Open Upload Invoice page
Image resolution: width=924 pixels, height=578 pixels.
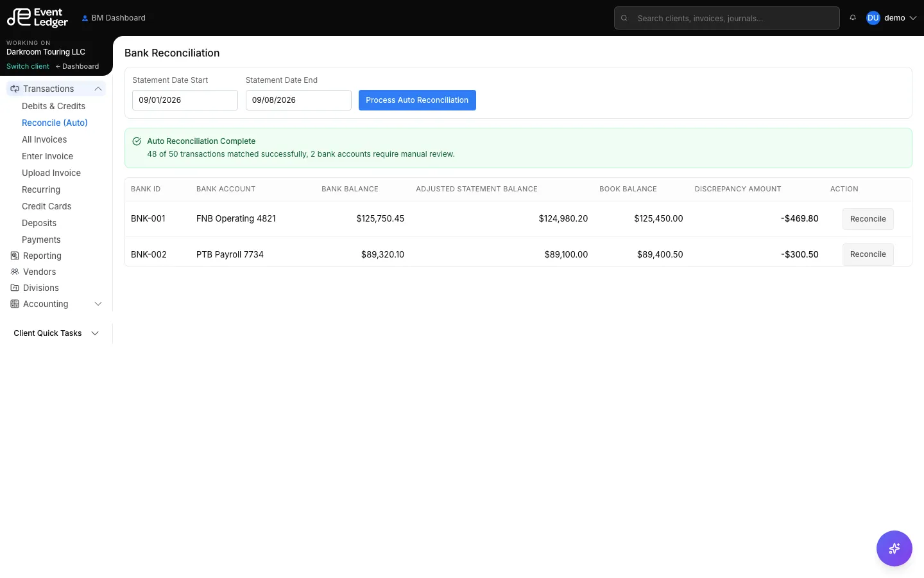(51, 173)
